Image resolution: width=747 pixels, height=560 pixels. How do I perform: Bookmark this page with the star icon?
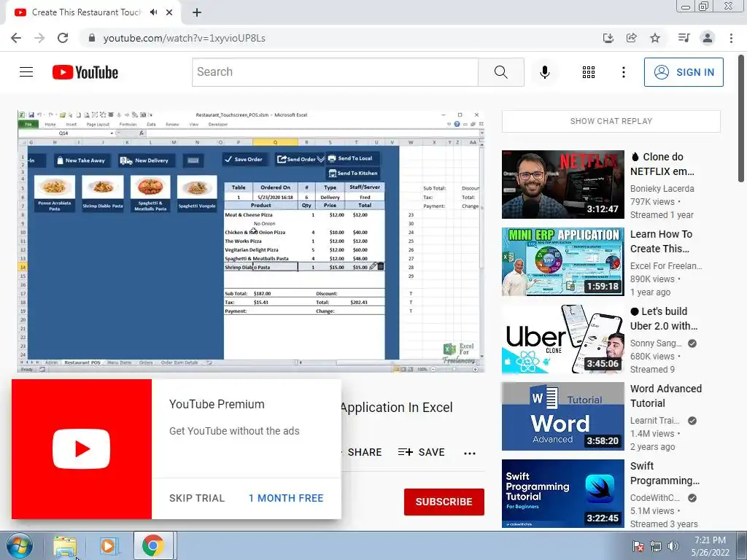(x=655, y=38)
